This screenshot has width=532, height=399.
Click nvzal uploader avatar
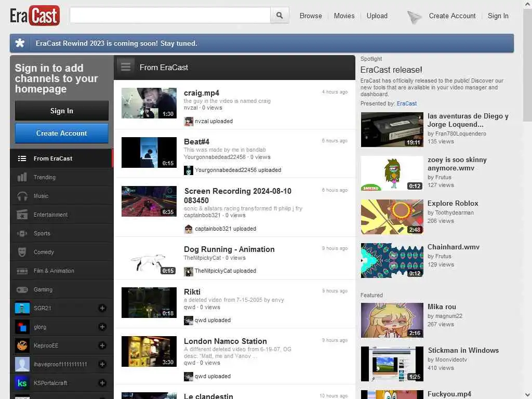[x=188, y=122]
